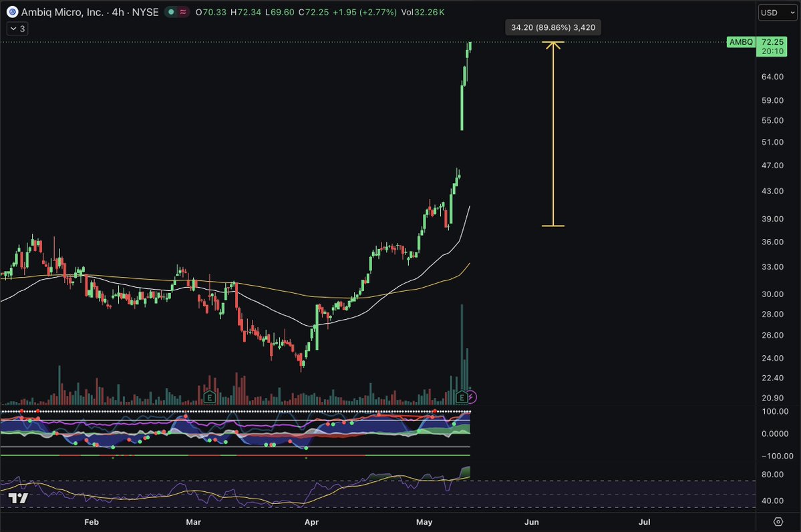The height and width of the screenshot is (532, 801).
Task: Click the 72.25 current price label
Action: [772, 42]
